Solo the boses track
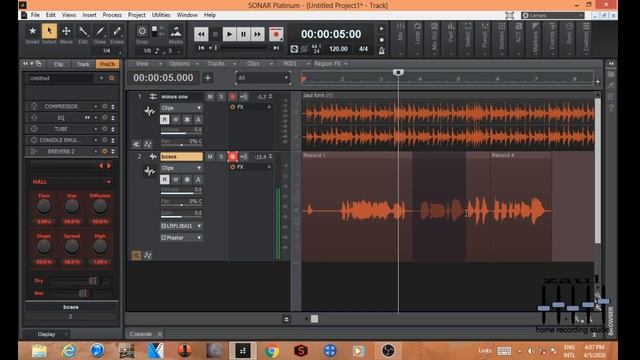 tap(221, 157)
